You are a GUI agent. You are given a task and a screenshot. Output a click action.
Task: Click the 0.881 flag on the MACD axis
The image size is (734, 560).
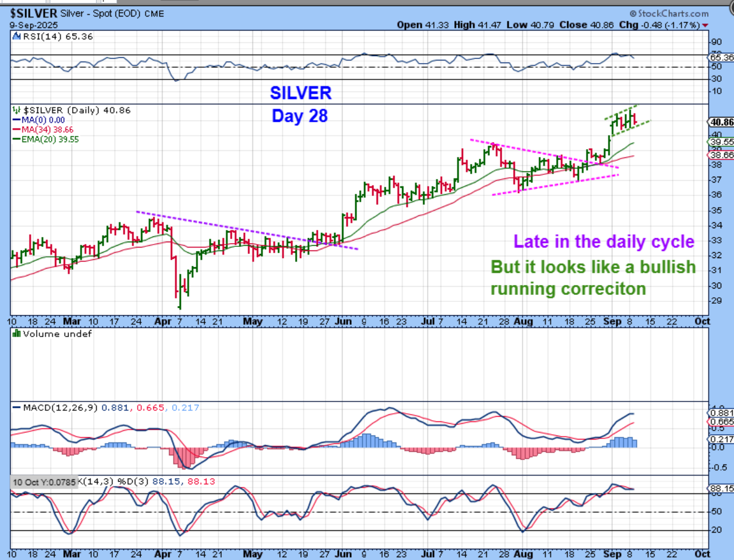tap(721, 413)
